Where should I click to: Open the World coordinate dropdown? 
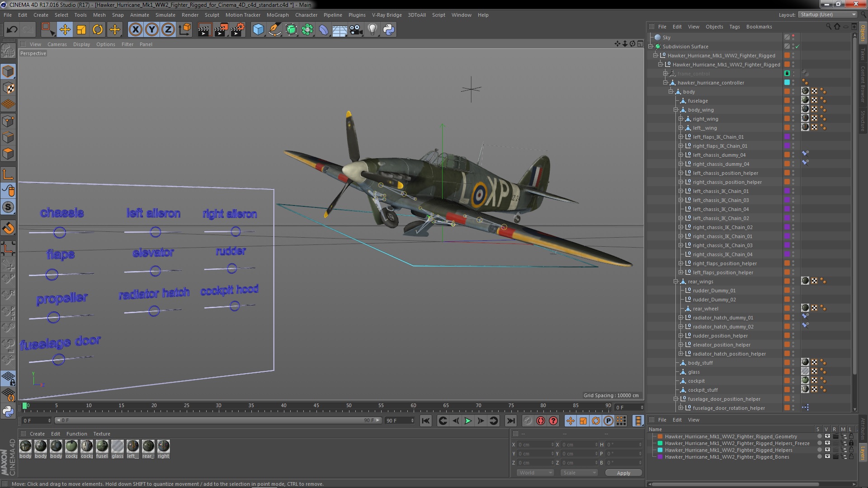pyautogui.click(x=535, y=473)
